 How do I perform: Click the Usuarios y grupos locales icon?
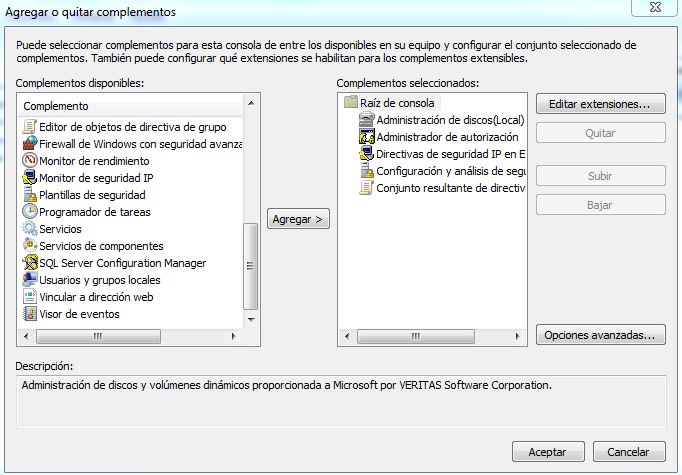pos(30,279)
